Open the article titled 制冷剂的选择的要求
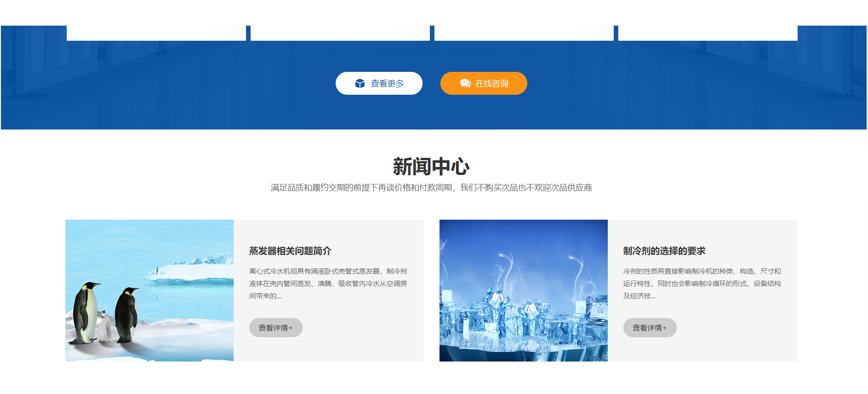Screen dimensions: 868x394 point(664,251)
